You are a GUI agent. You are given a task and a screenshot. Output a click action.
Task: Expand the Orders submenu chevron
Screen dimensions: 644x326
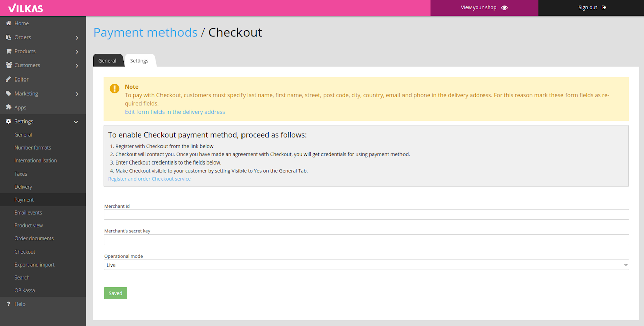tap(76, 38)
